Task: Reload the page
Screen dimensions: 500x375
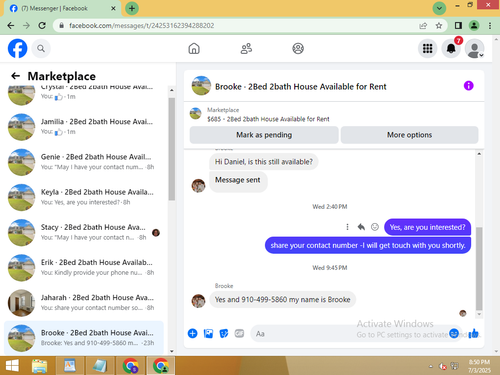Action: (42, 26)
